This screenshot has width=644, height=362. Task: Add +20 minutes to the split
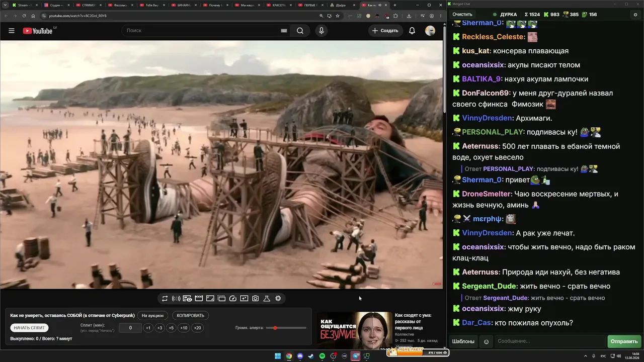coord(197,328)
